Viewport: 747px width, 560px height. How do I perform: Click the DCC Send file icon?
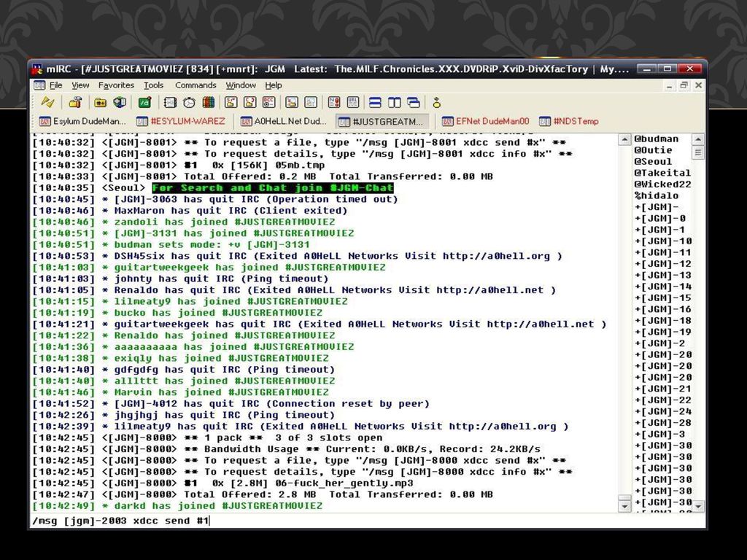231,102
